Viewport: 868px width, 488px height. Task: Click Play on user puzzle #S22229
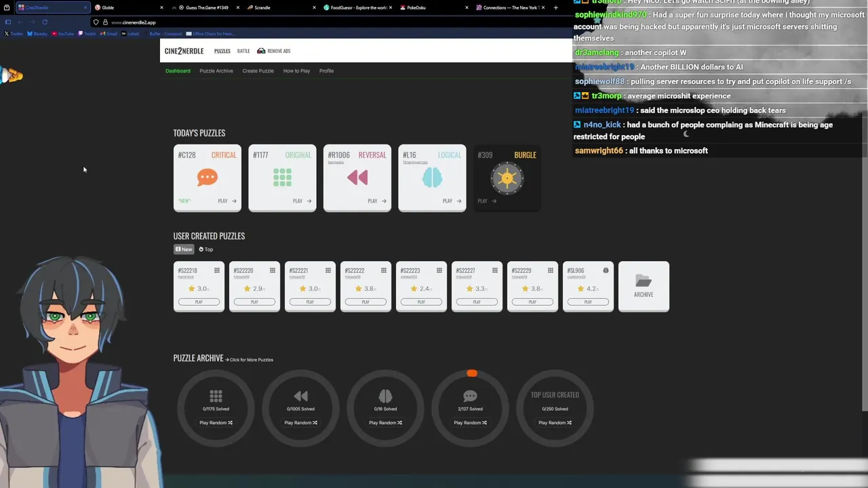coord(532,302)
